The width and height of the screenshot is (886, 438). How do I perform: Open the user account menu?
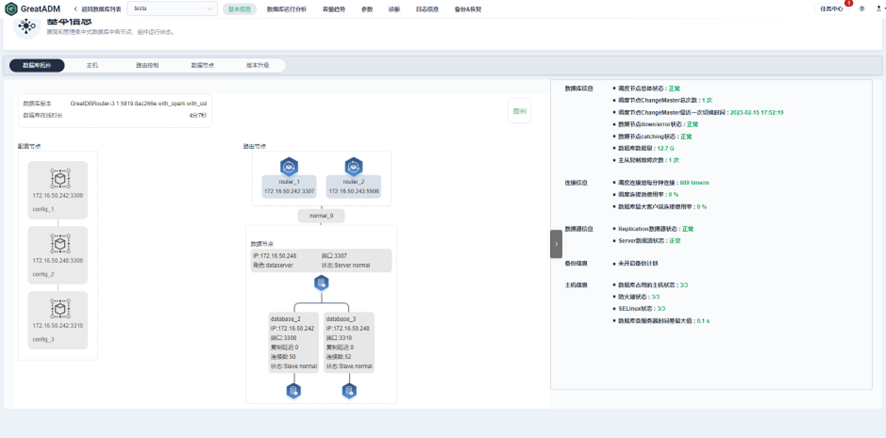(879, 9)
